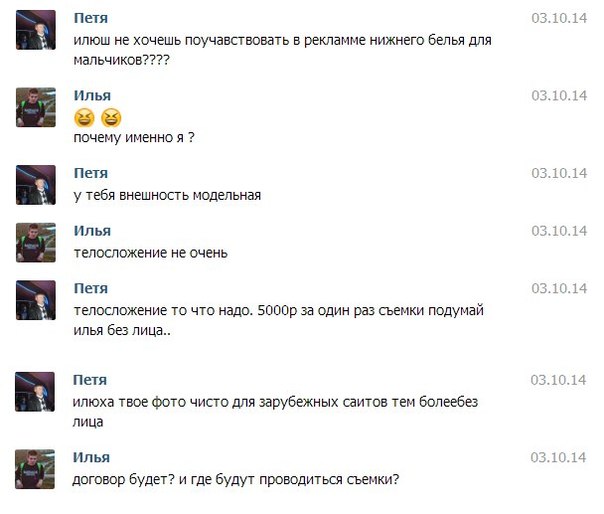Select the message "почему именно я ?"

134,138
